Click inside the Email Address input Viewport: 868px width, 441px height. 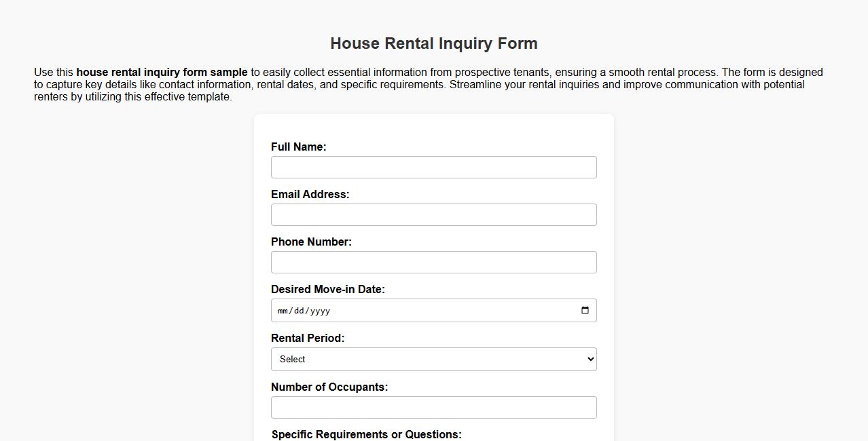click(x=434, y=214)
